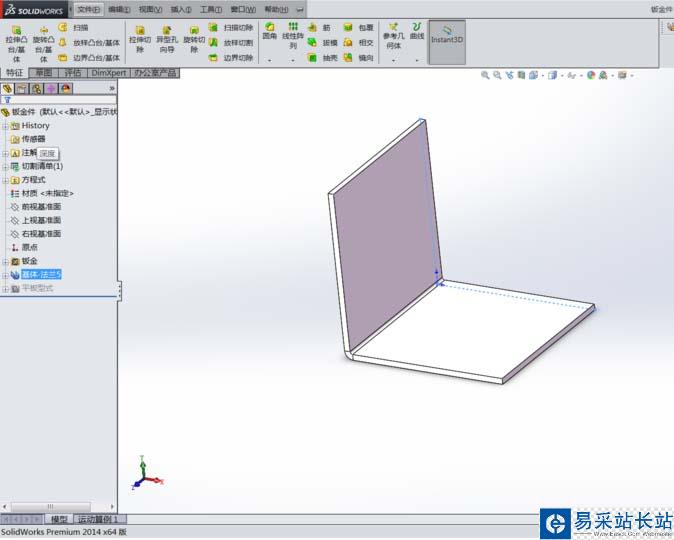Image resolution: width=674 pixels, height=540 pixels.
Task: Open the 插入(I) menu
Action: 181,9
